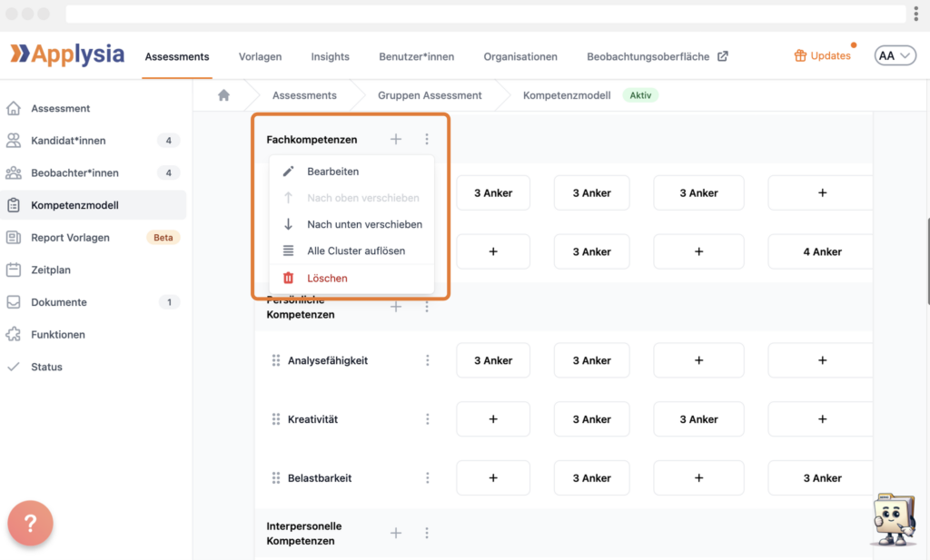Select Alle Cluster auflösen menu entry

356,251
